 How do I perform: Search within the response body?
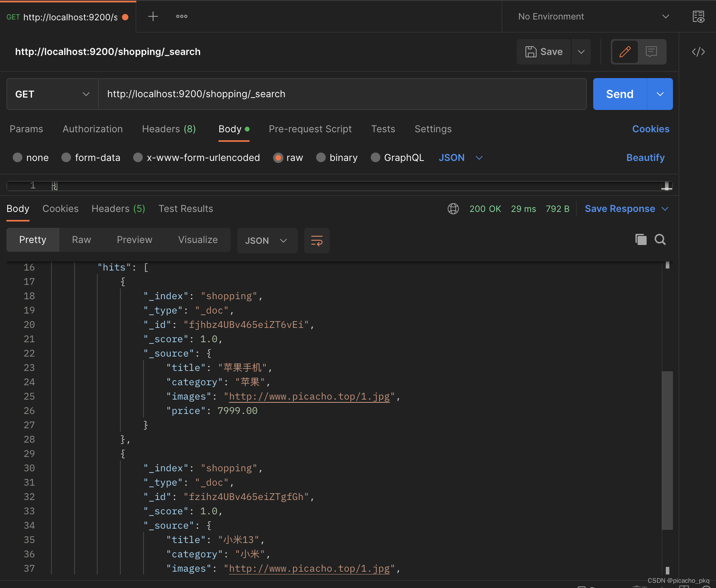660,239
